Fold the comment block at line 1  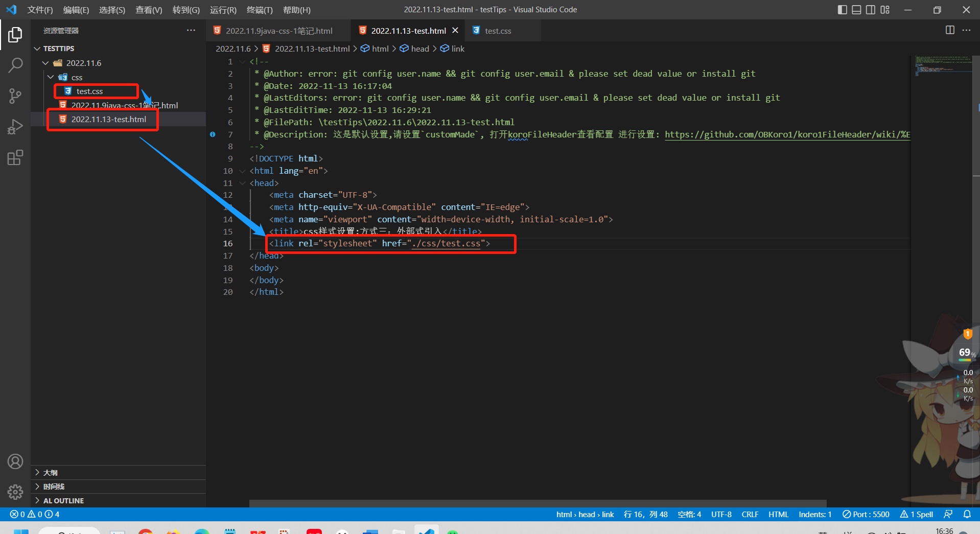tap(242, 61)
